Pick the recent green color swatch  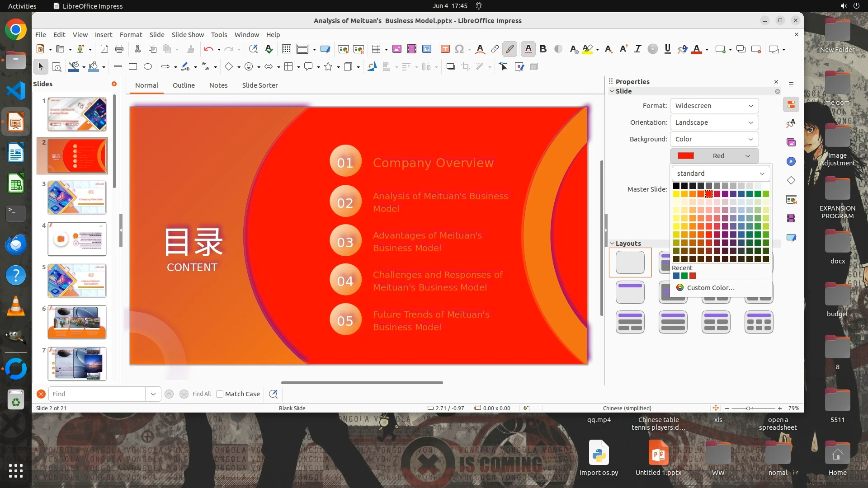[684, 276]
